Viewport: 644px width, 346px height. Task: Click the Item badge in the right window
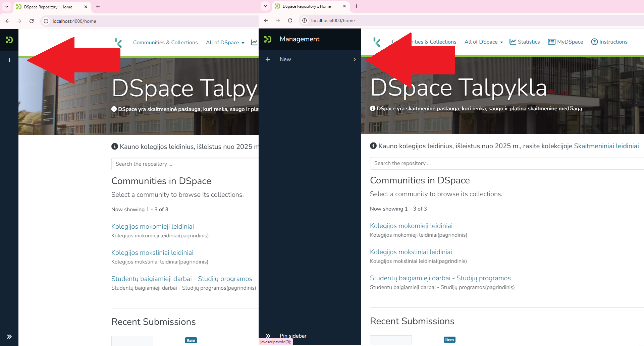tap(449, 340)
